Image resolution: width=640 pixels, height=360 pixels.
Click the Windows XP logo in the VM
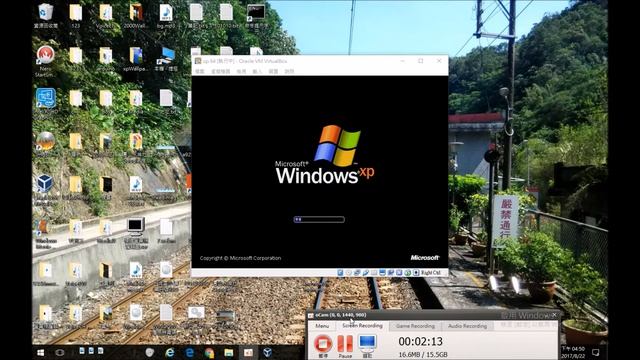[325, 155]
